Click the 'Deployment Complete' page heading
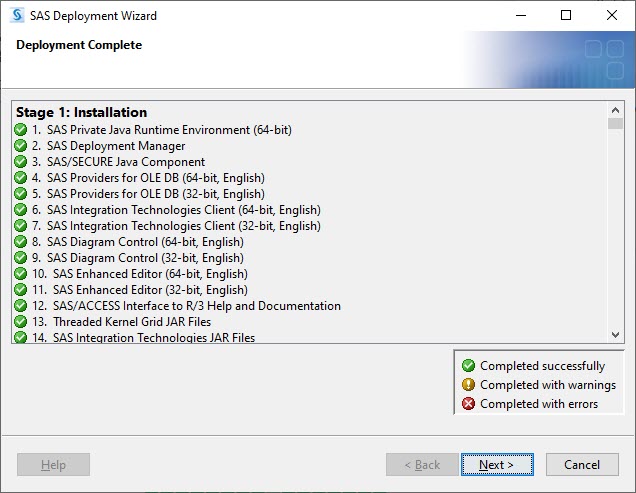This screenshot has height=493, width=636. [x=79, y=45]
